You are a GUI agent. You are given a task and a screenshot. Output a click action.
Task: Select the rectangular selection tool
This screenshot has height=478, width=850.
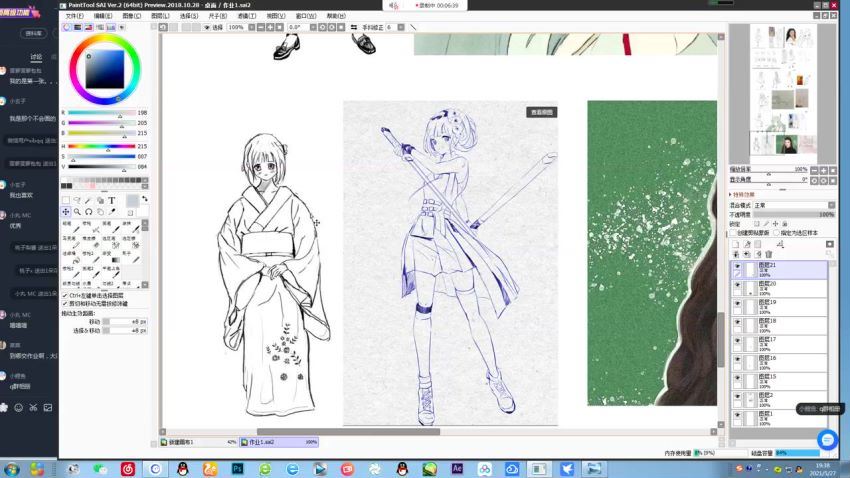(x=66, y=200)
